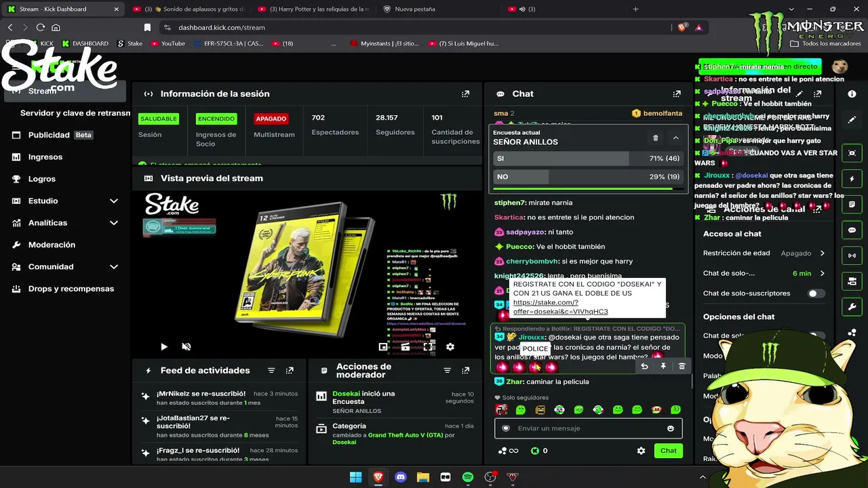
Task: Go to browser home page
Action: coord(56,28)
